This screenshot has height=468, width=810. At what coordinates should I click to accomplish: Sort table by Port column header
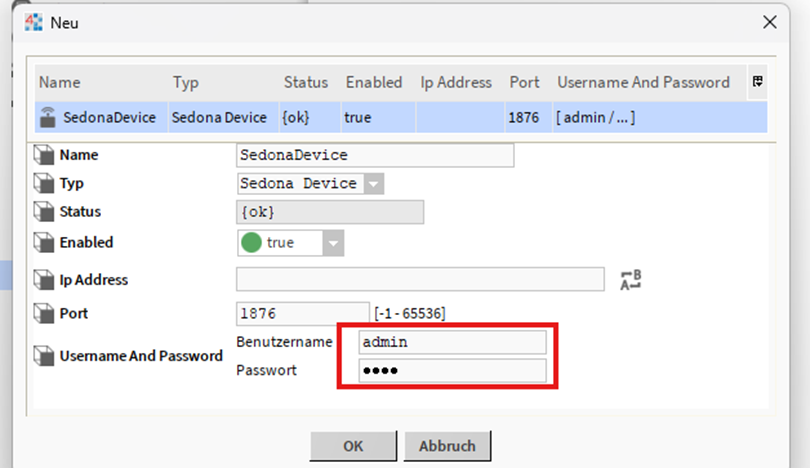523,82
